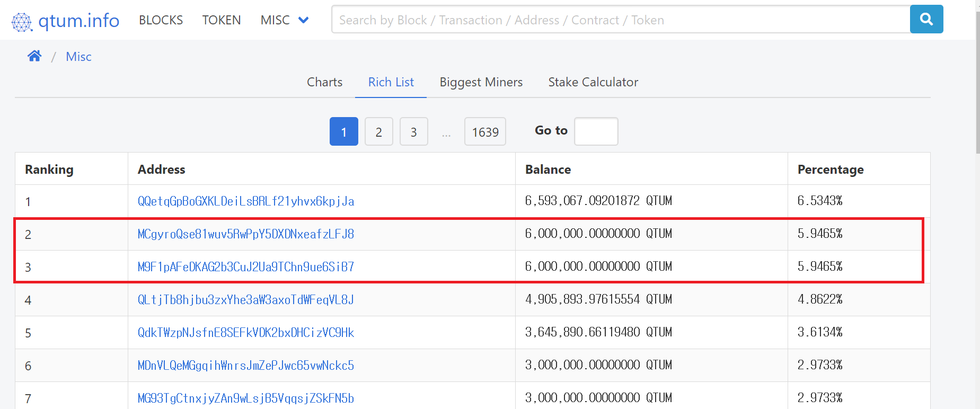
Task: Focus the Go to page input
Action: pos(596,131)
